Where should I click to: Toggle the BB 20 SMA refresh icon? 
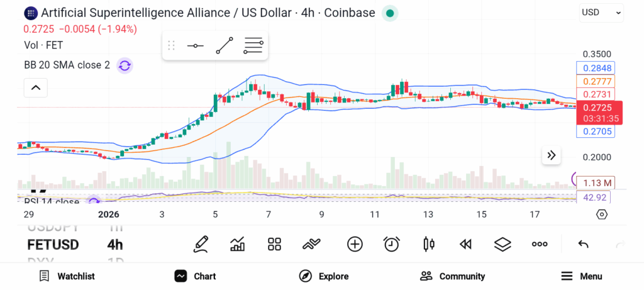125,65
